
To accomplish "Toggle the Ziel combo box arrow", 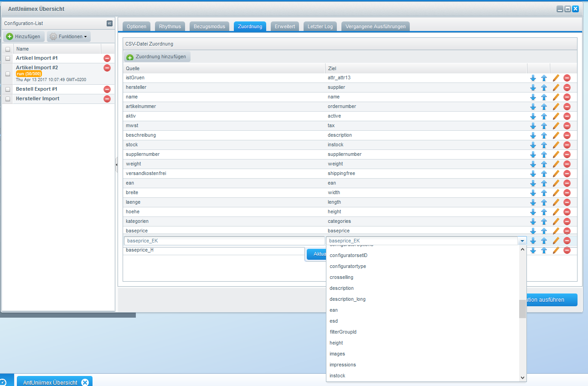I will (521, 241).
